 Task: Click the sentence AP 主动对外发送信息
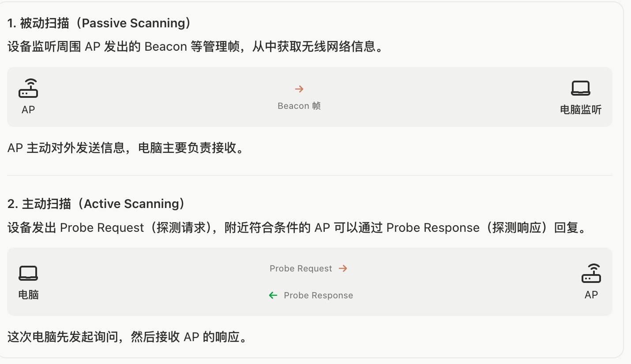[x=126, y=148]
